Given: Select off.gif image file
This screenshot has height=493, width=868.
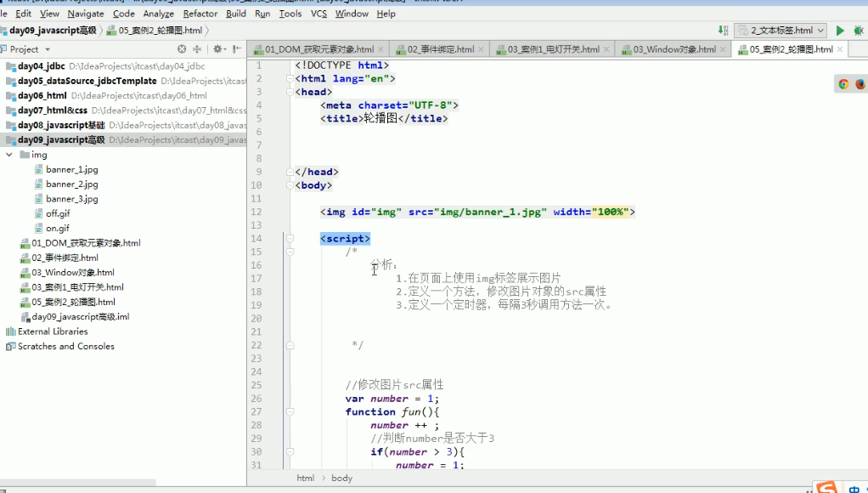Looking at the screenshot, I should coord(58,213).
